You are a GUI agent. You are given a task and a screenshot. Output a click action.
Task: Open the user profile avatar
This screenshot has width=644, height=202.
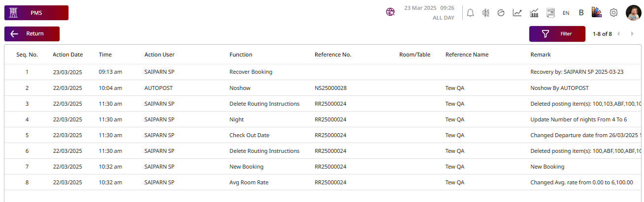point(633,13)
